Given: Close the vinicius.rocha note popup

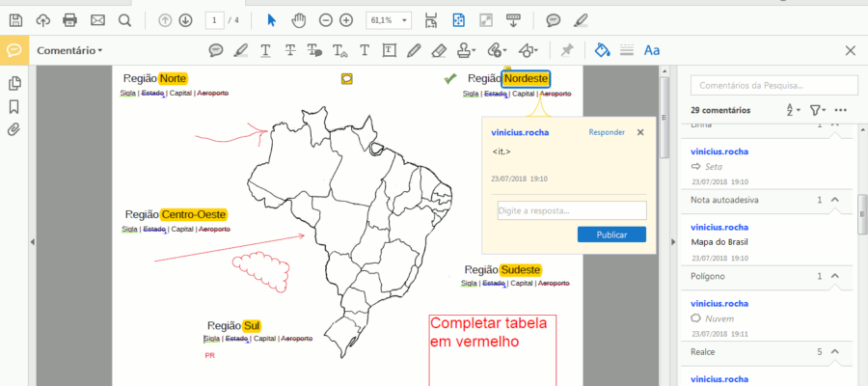Looking at the screenshot, I should click(640, 132).
